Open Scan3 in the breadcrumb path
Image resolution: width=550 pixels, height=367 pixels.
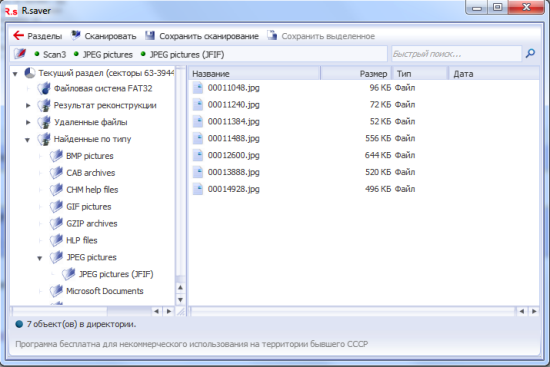pos(54,54)
